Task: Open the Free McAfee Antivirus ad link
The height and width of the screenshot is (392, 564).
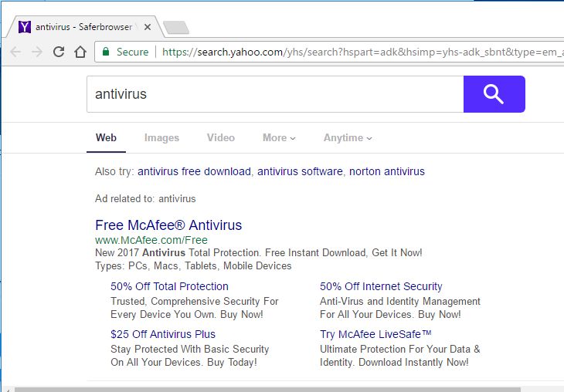Action: [168, 225]
